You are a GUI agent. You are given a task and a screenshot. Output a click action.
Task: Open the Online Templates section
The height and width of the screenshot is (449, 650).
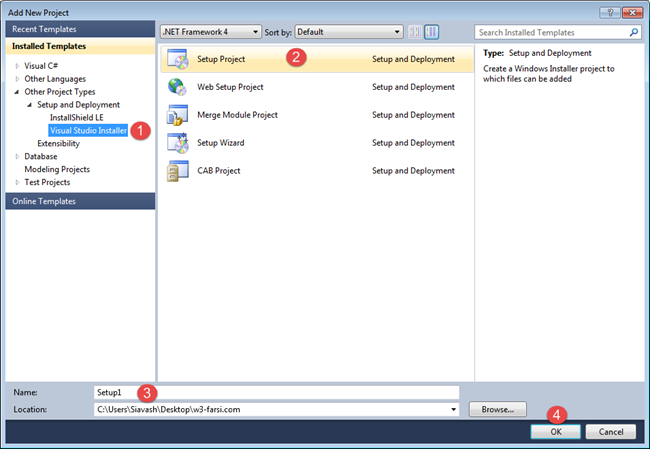(x=80, y=201)
